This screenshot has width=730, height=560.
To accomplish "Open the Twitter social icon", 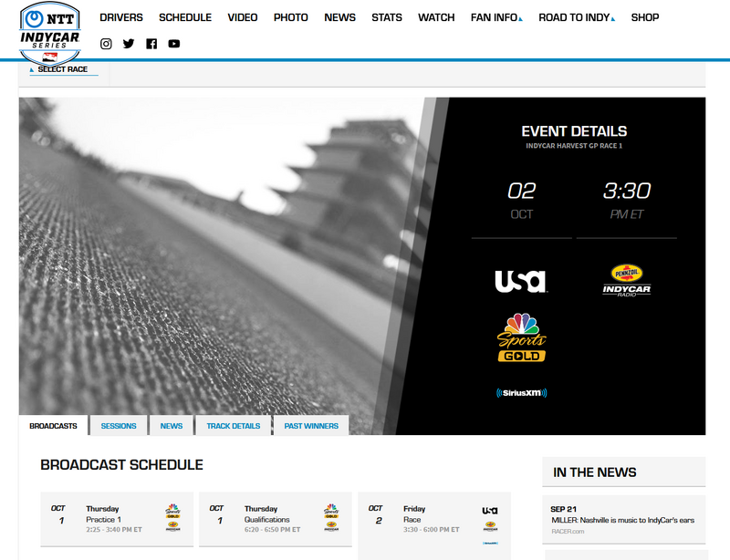I will click(x=129, y=44).
